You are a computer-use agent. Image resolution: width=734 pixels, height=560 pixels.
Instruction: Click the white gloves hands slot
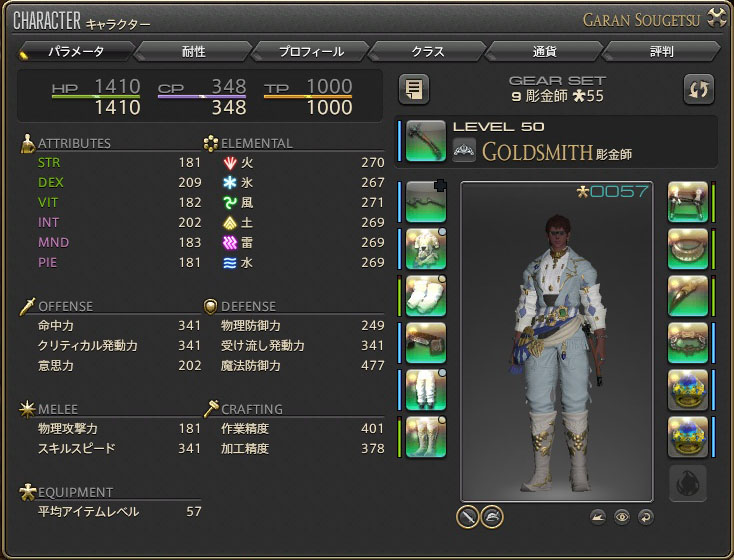pos(426,296)
